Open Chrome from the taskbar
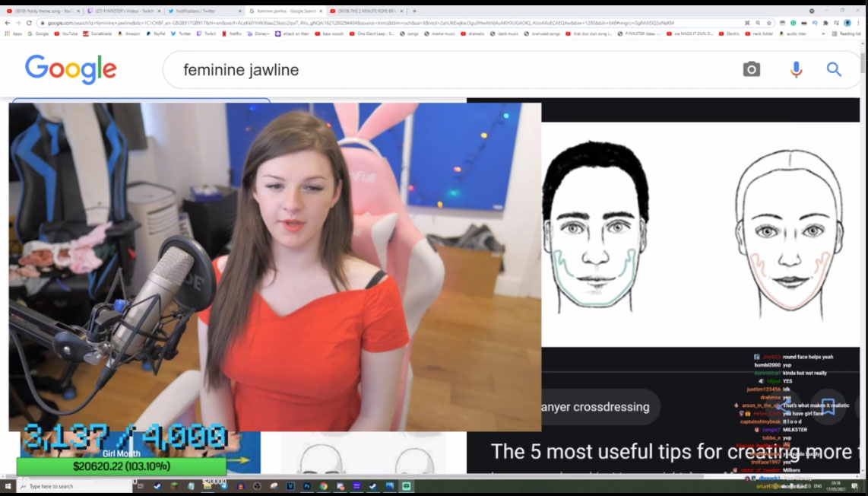 click(323, 486)
